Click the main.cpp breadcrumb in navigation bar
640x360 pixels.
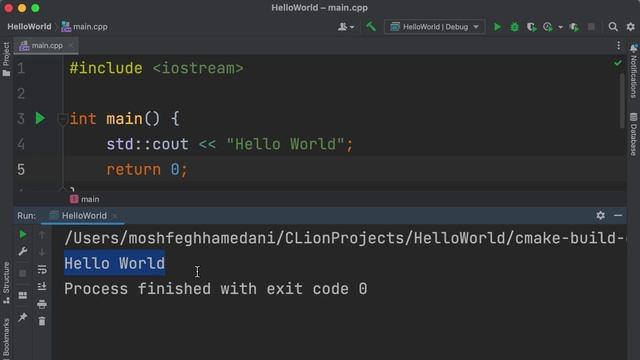pyautogui.click(x=85, y=27)
